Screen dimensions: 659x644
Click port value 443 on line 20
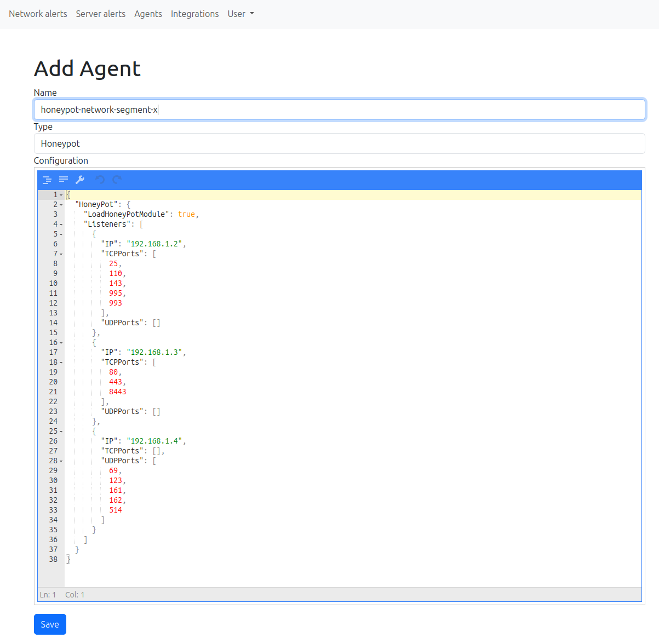coord(116,382)
